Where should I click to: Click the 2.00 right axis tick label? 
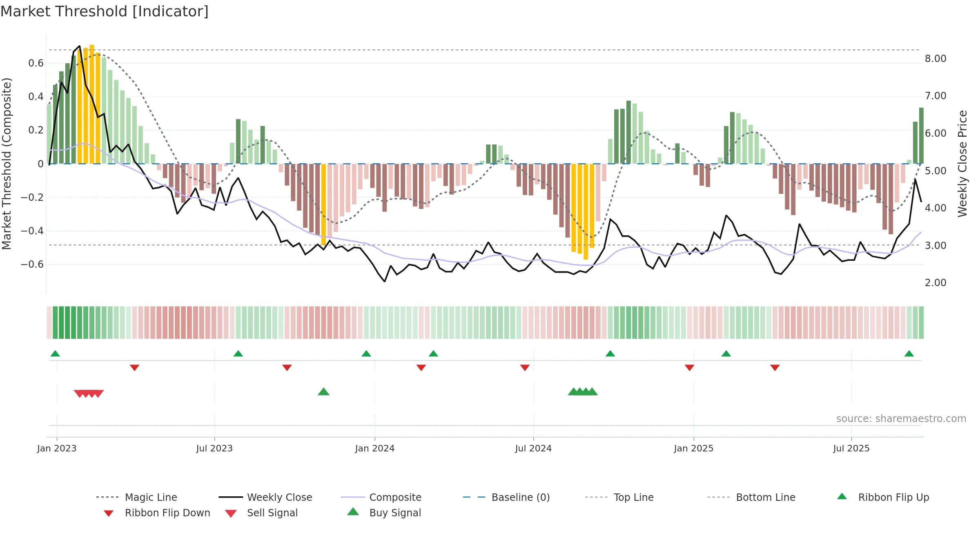coord(935,282)
